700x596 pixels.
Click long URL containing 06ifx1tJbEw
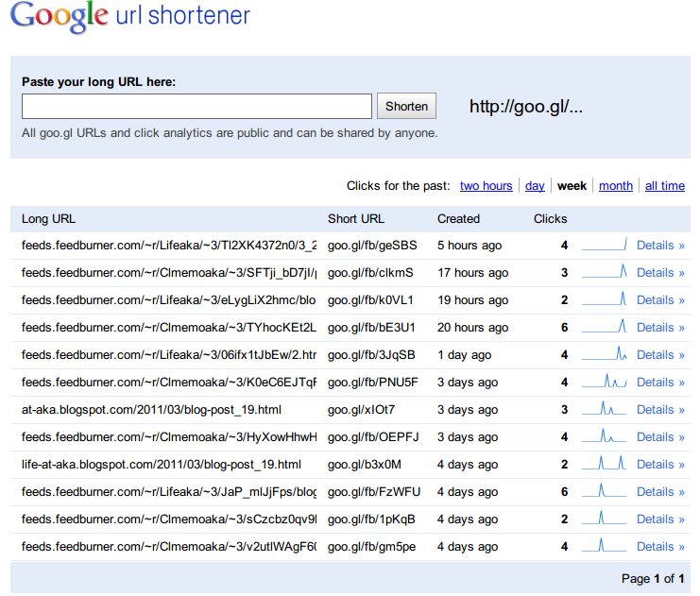pos(169,354)
